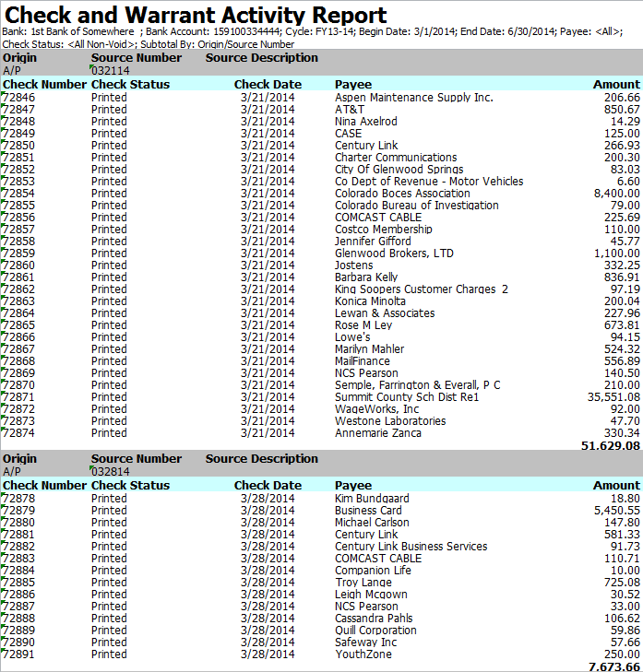Click check date 3/28/2014 for check 72878
This screenshot has height=672, width=643.
(268, 499)
